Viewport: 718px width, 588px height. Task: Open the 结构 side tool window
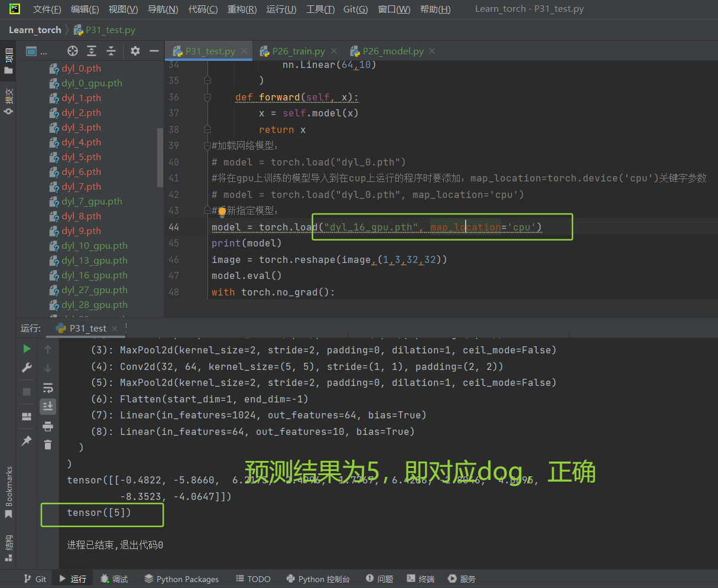tap(8, 548)
